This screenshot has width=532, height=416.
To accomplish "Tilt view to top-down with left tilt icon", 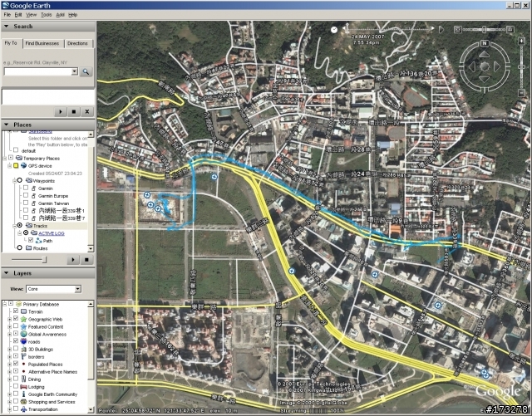I will (458, 30).
